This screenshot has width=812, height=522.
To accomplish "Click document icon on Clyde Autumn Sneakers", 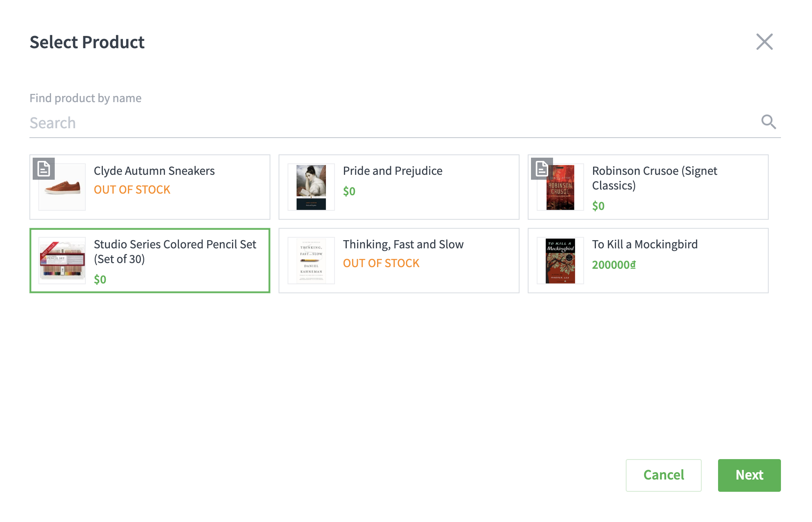I will coord(44,168).
